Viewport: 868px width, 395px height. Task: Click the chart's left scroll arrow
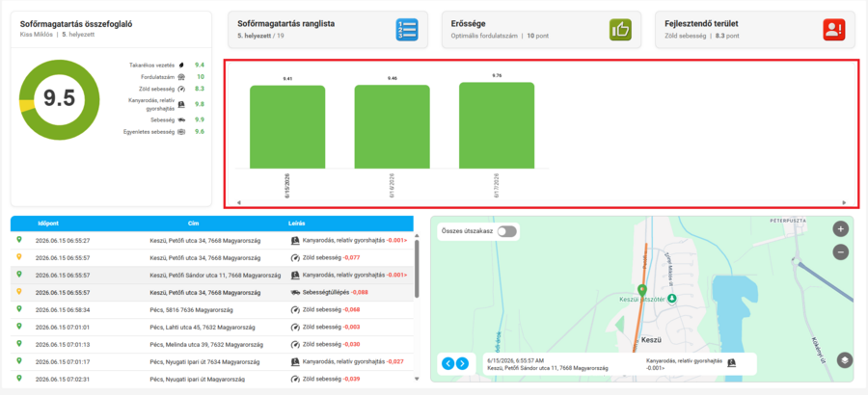coord(238,202)
